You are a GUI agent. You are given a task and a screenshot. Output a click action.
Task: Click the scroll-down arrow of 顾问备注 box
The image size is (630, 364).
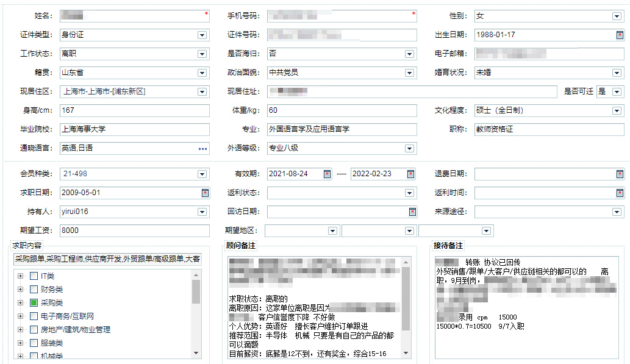pyautogui.click(x=406, y=353)
